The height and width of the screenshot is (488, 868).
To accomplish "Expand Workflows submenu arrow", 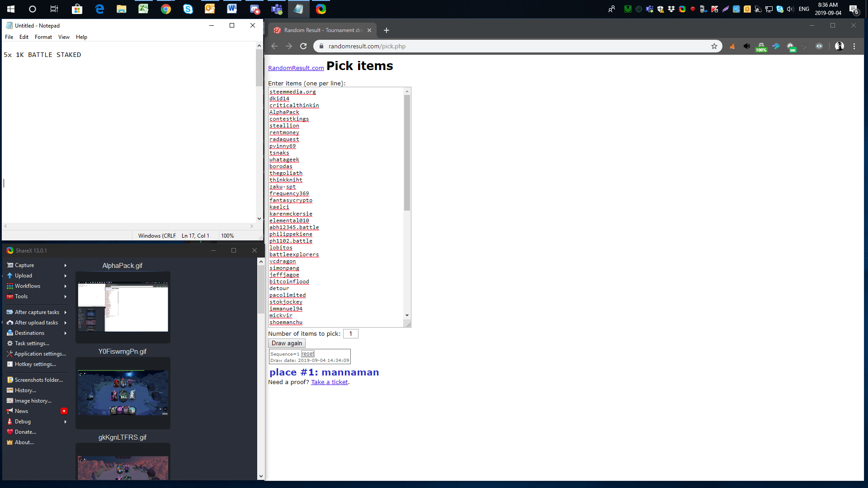I will (66, 286).
